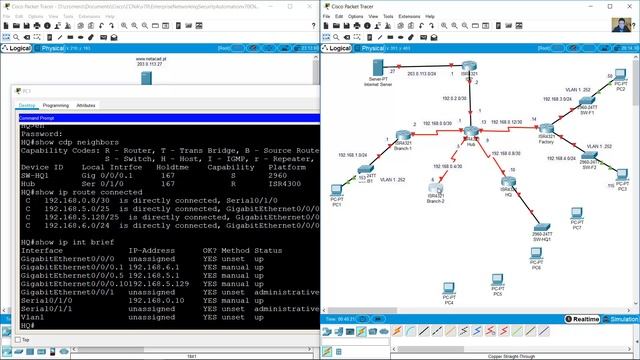640x360 pixels.
Task: Choose Network Devices category in device panel
Action: [x=327, y=331]
